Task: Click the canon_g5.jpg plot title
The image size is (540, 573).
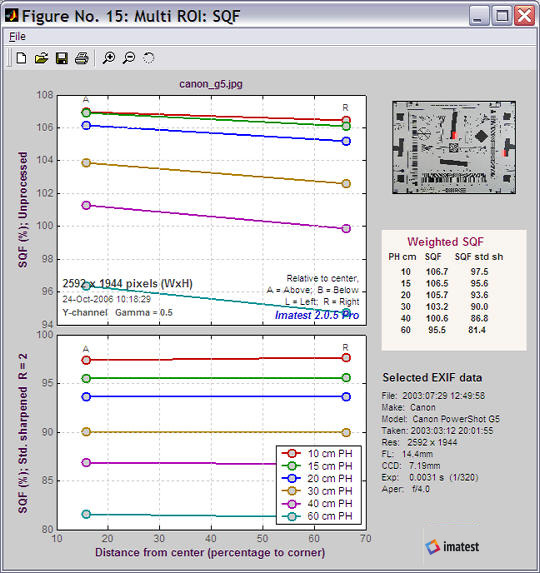Action: point(211,84)
